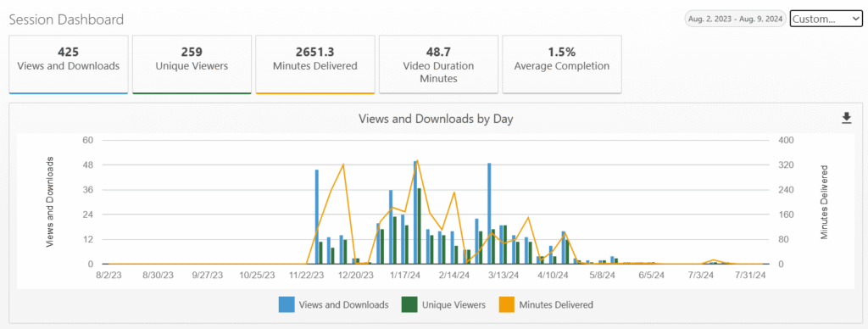Open the Custom date range dropdown
This screenshot has width=868, height=329.
pos(826,19)
